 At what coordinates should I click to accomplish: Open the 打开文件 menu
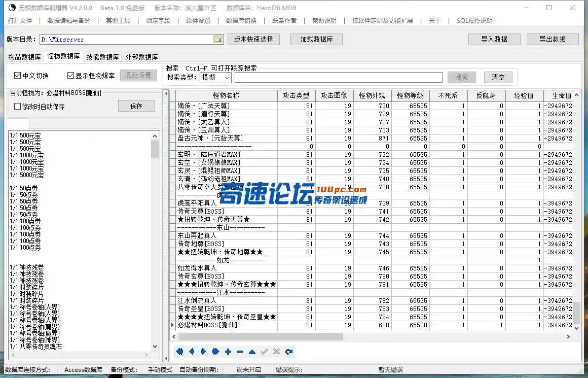[20, 21]
